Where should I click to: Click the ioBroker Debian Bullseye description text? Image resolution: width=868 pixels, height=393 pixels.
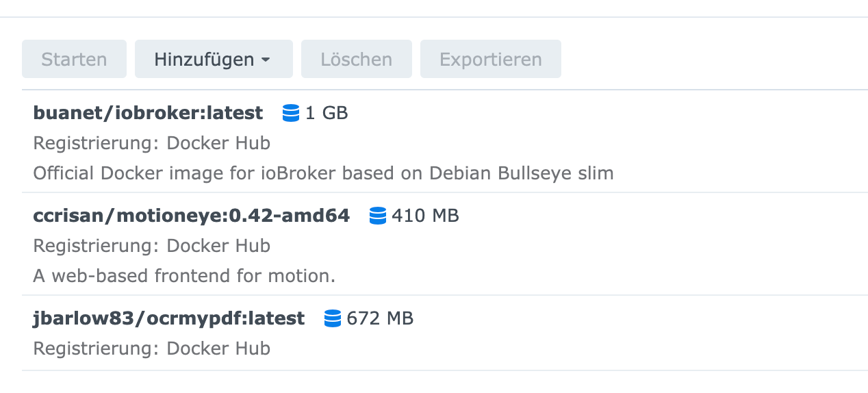pyautogui.click(x=323, y=173)
